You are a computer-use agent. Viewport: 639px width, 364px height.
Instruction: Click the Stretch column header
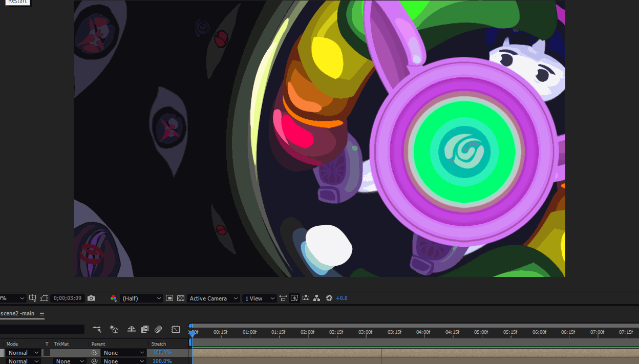(159, 344)
